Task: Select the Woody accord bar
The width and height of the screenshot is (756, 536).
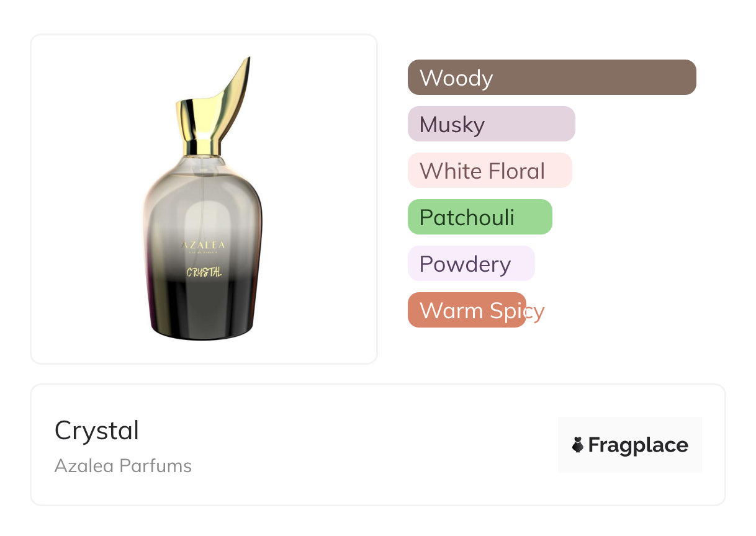Action: (x=551, y=78)
